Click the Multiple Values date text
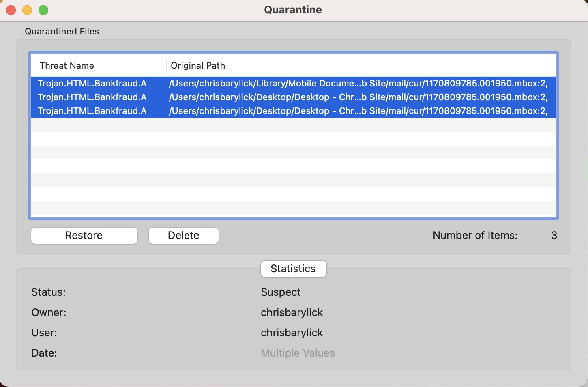588x387 pixels. (298, 353)
